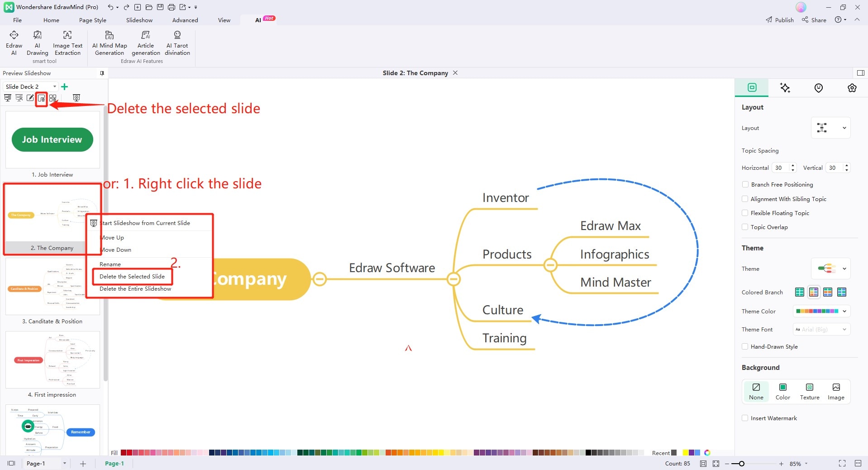Open the AI sparkle panel tab
This screenshot has width=868, height=470.
785,88
